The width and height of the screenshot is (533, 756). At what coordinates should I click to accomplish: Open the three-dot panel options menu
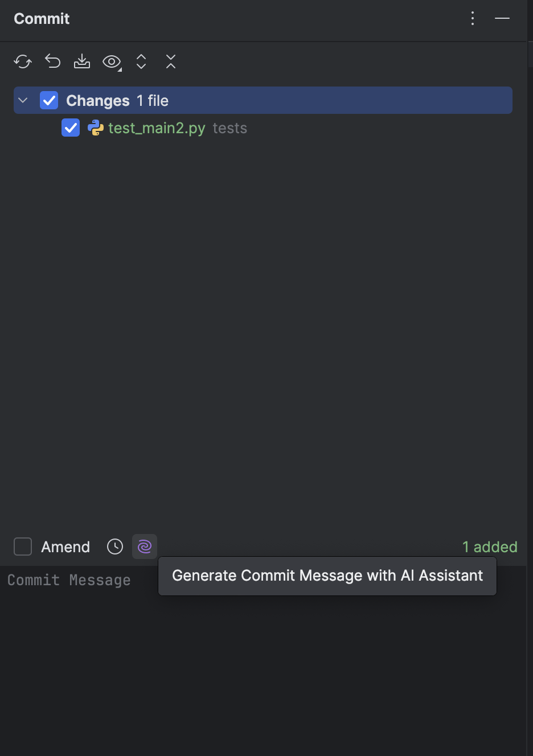pyautogui.click(x=473, y=18)
